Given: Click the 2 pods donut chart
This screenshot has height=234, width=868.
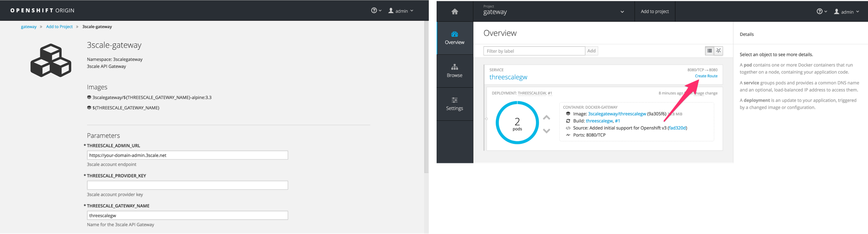Looking at the screenshot, I should (x=517, y=123).
